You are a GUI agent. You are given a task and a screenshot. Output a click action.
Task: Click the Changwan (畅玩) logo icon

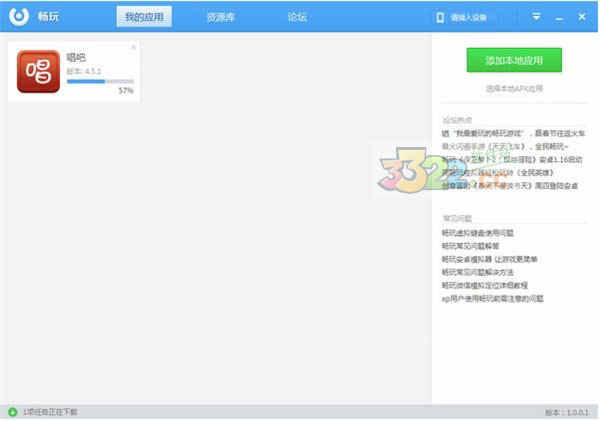coord(19,16)
